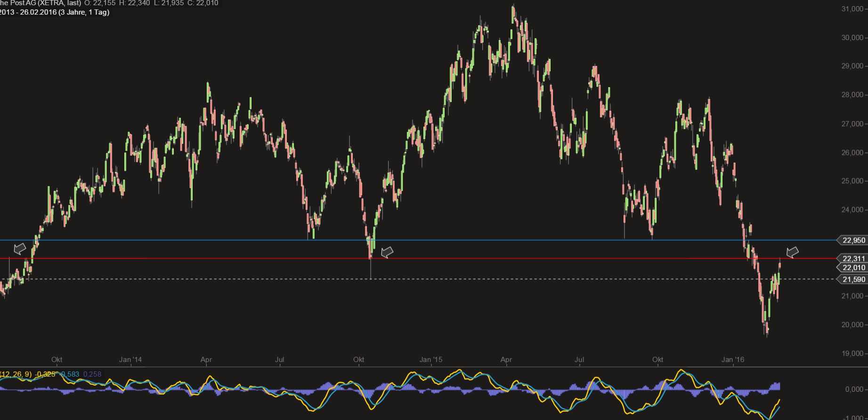
Task: Click the MACD parameters (12, 26, 9)
Action: pos(16,374)
